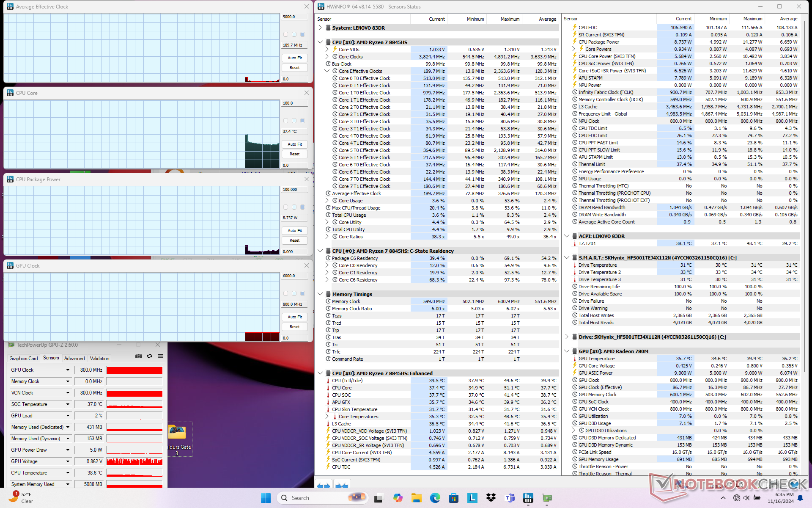
Task: Open Dropbox from the taskbar
Action: pos(491,498)
